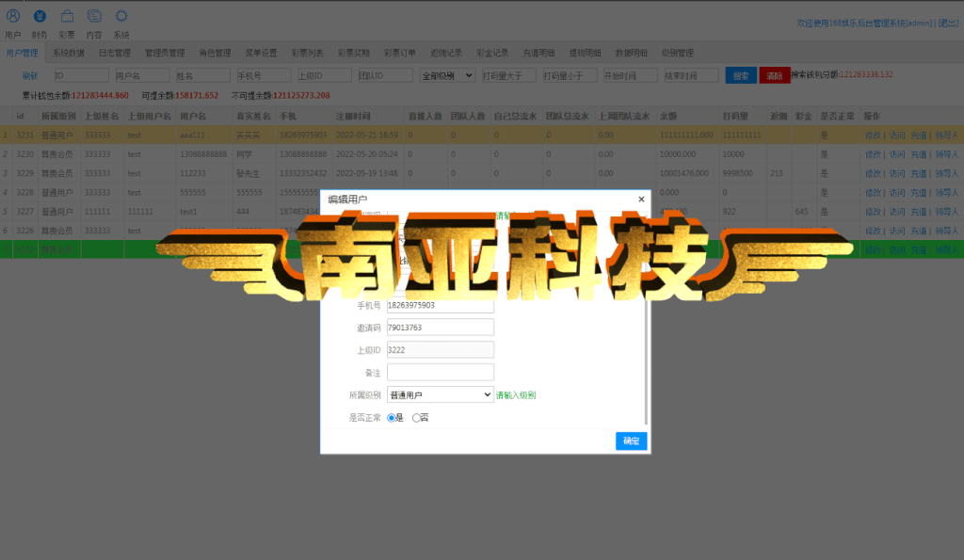
Task: Click 修改 for user id 3227
Action: [873, 212]
